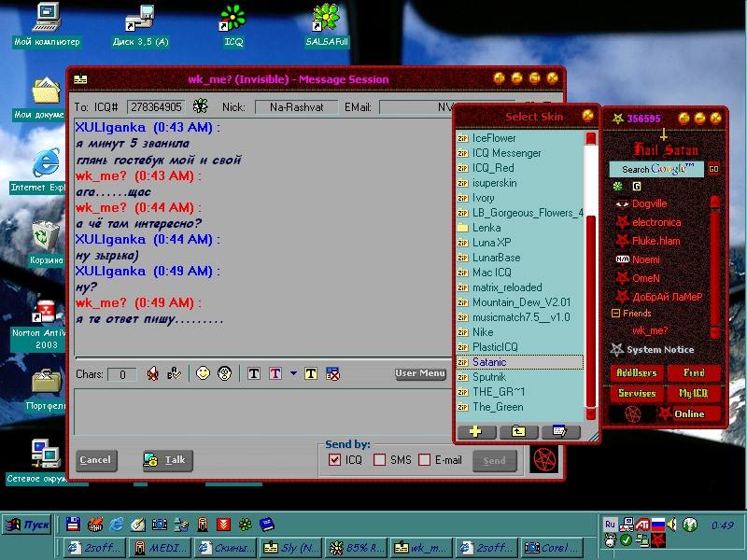
Task: Enable the E-mail send-by checkbox
Action: [x=425, y=460]
